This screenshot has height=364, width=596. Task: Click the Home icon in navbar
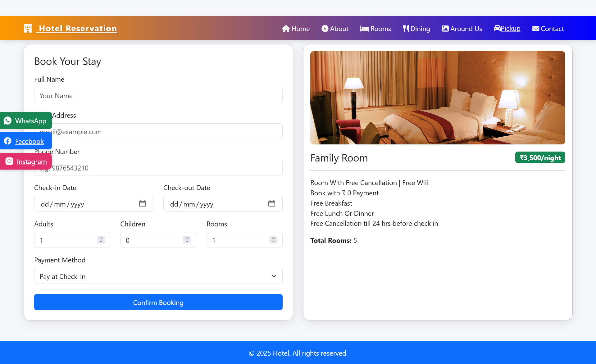[x=286, y=28]
